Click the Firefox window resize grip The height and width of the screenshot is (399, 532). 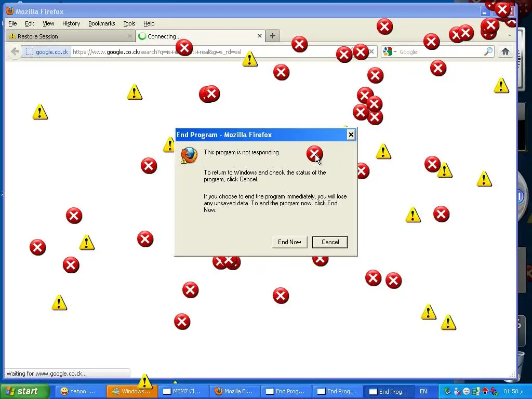click(513, 374)
